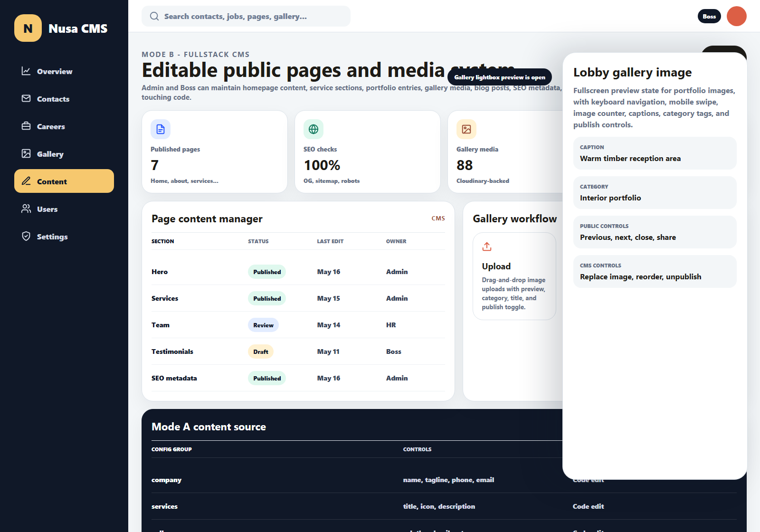Click the Nusa CMS logo badge
This screenshot has height=532, width=760.
point(28,28)
